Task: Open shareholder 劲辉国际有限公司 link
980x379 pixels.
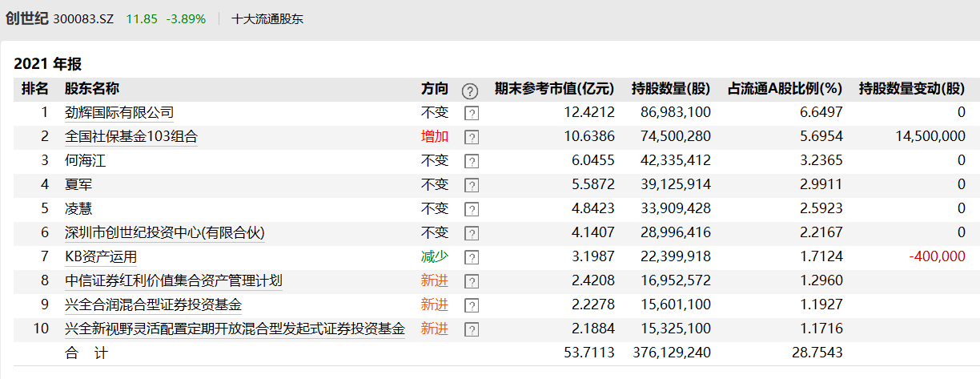Action: [119, 113]
